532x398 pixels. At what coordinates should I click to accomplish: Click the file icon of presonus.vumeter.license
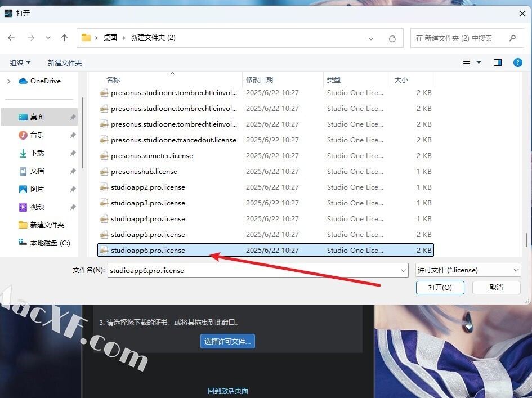104,156
